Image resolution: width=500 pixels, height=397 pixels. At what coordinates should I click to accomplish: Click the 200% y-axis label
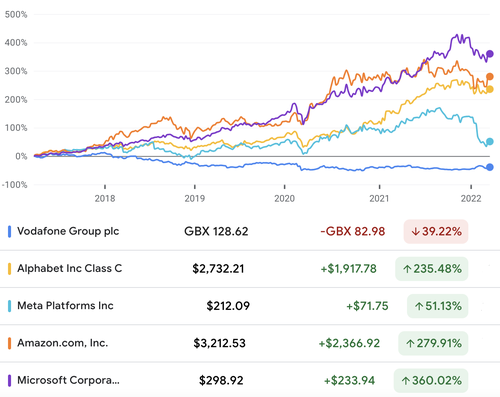coord(16,99)
